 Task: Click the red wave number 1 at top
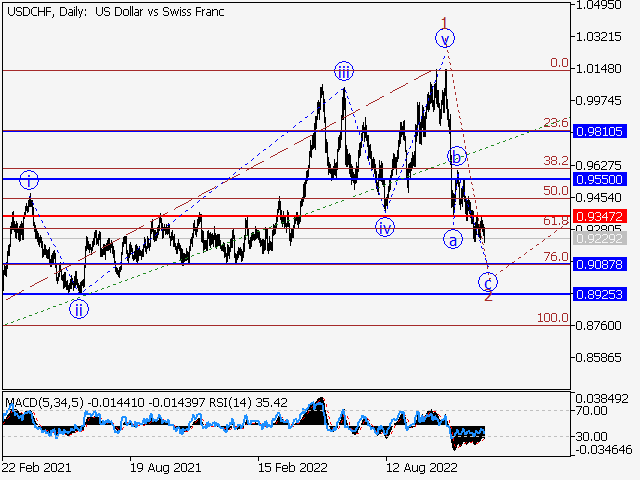pos(444,22)
